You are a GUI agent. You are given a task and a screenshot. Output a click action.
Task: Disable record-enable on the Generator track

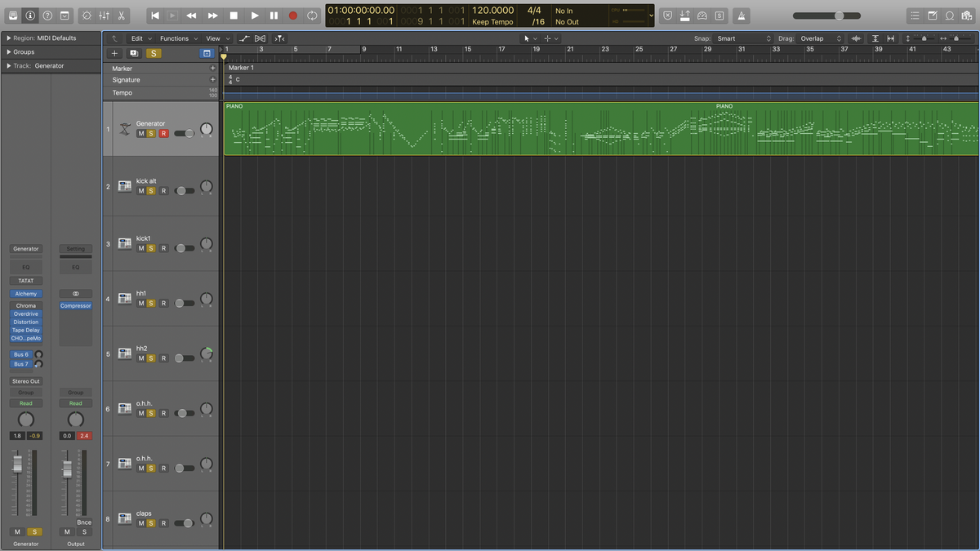tap(163, 133)
